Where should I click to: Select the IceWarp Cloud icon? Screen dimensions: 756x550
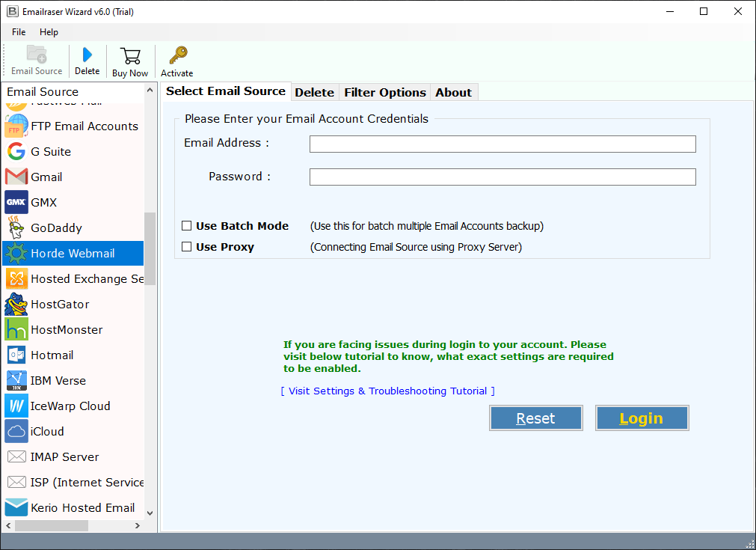click(16, 406)
